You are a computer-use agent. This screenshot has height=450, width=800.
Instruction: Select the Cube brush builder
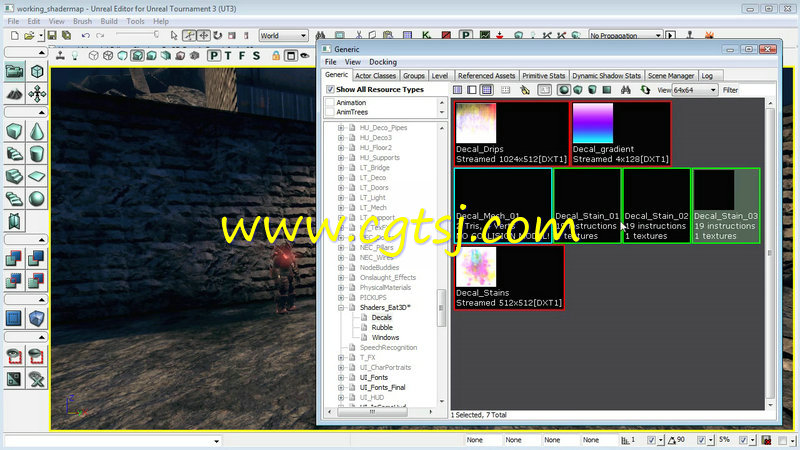click(14, 132)
